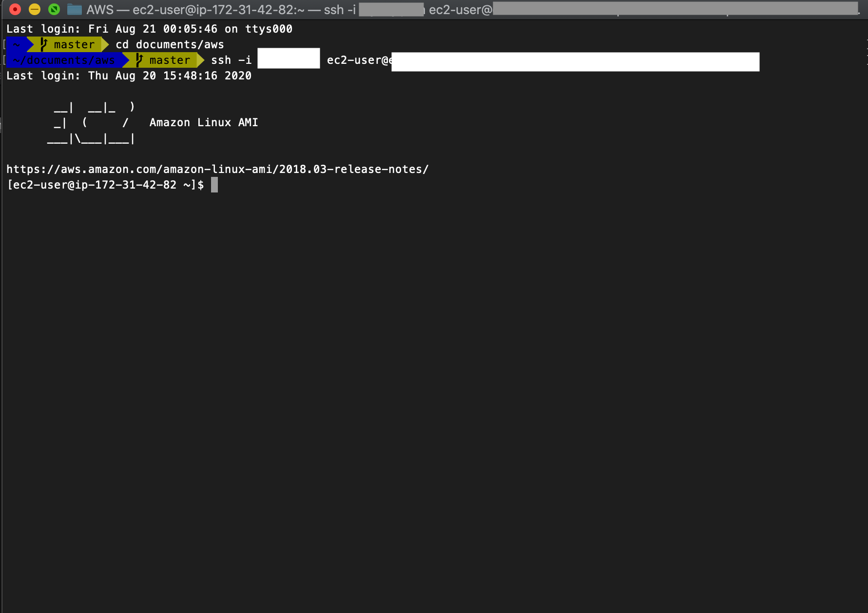The width and height of the screenshot is (868, 613).
Task: Click the cd documents/aws command text
Action: (169, 44)
